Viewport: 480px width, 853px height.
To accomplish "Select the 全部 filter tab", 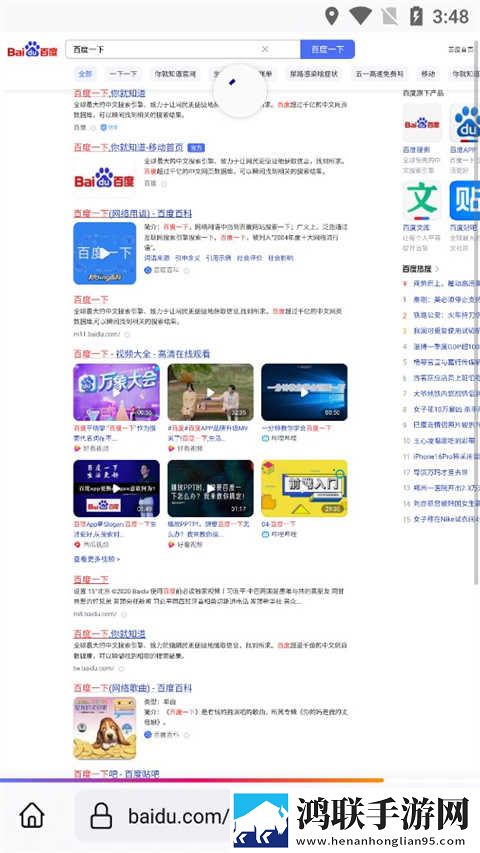I will click(x=85, y=74).
